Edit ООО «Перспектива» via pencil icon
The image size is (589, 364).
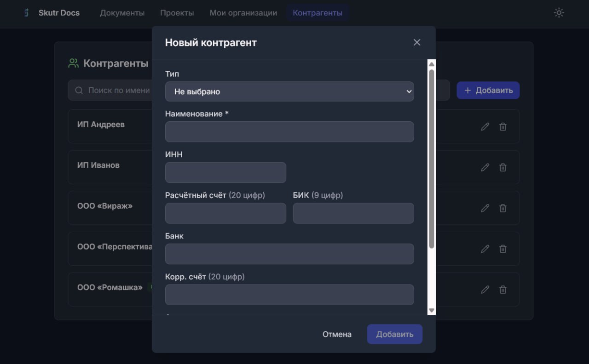click(485, 249)
